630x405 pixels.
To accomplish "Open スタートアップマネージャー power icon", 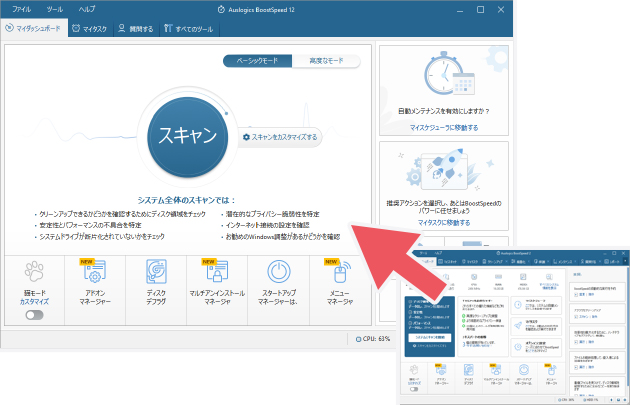I will point(278,271).
